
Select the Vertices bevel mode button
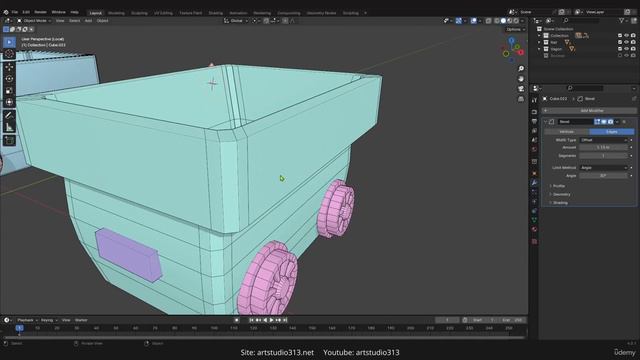[x=567, y=132]
